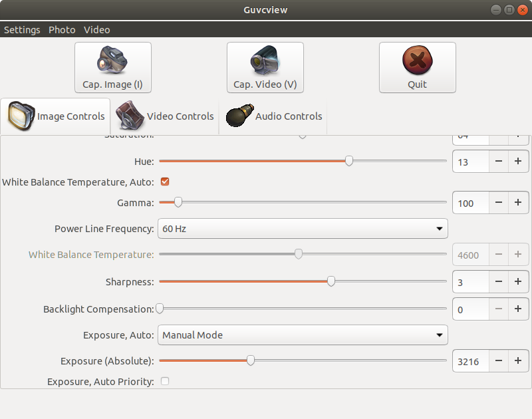Enable Exposure, Auto Priority checkbox
The height and width of the screenshot is (419, 532).
tap(165, 381)
